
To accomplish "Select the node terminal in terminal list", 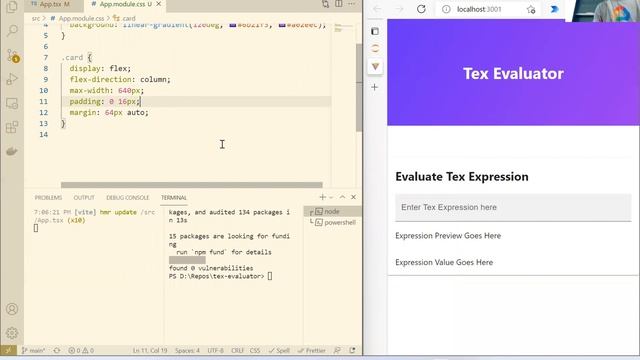I will coord(333,211).
